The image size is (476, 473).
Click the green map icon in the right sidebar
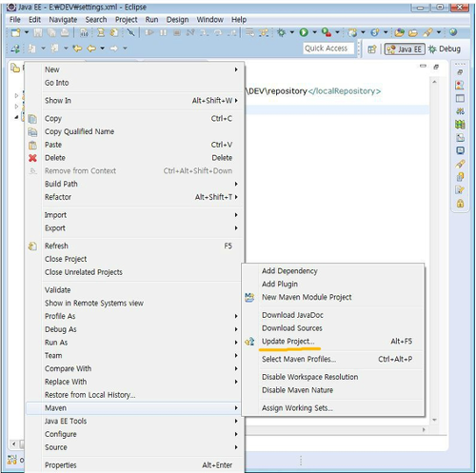coord(460,125)
